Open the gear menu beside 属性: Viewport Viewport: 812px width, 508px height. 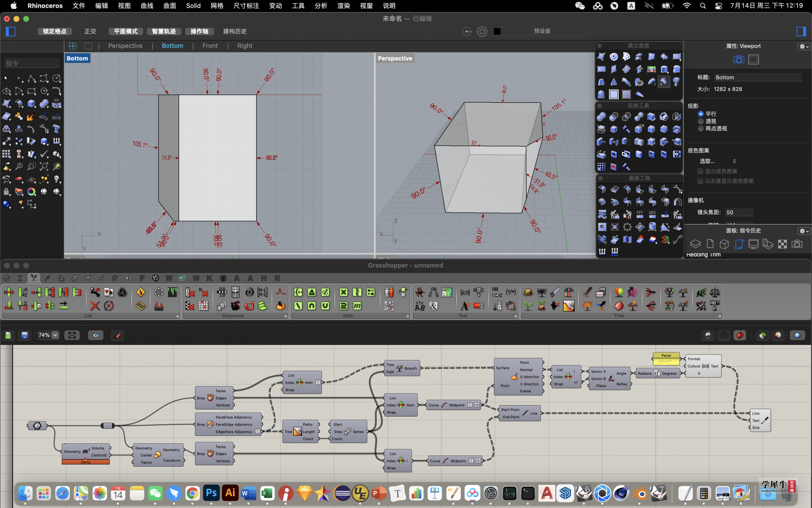pos(804,46)
